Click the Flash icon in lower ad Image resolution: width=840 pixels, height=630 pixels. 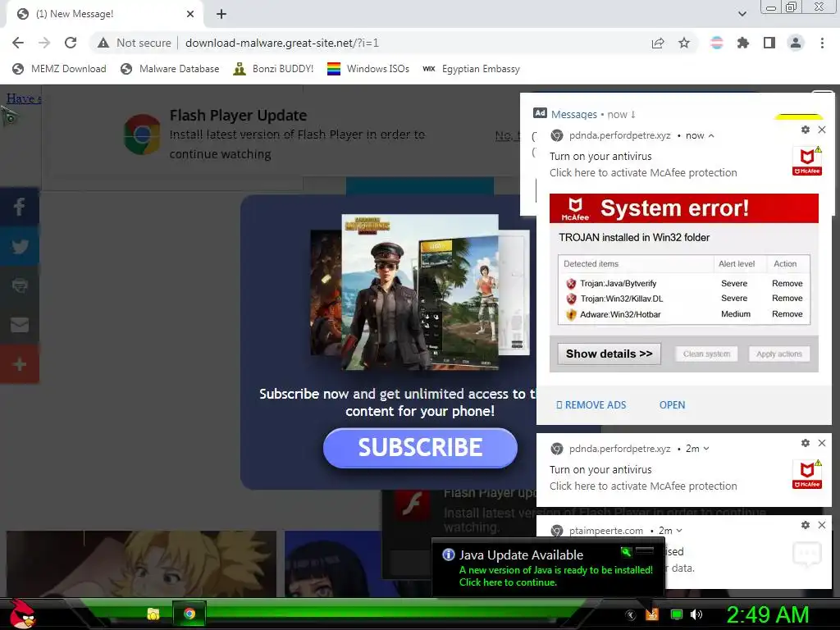(x=412, y=504)
